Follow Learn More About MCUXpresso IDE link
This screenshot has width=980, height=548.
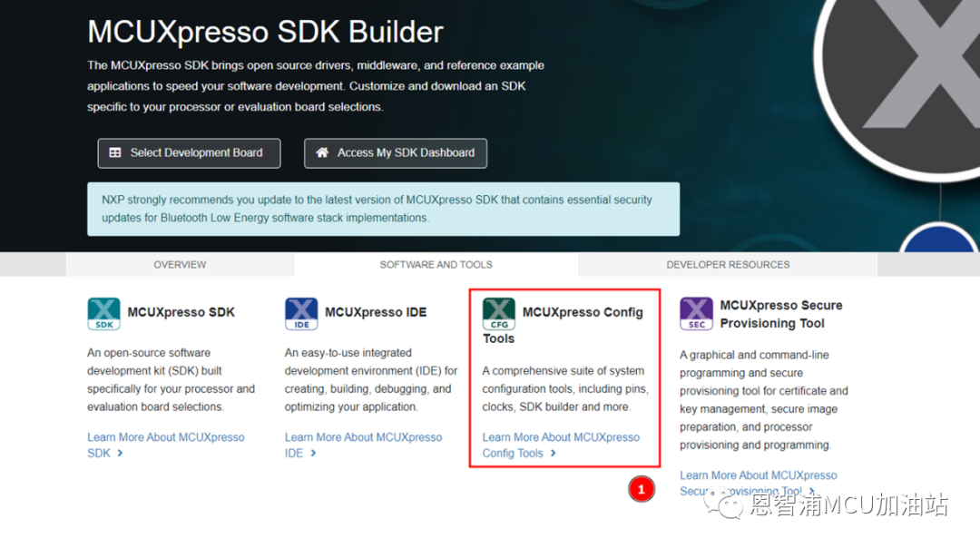click(363, 445)
